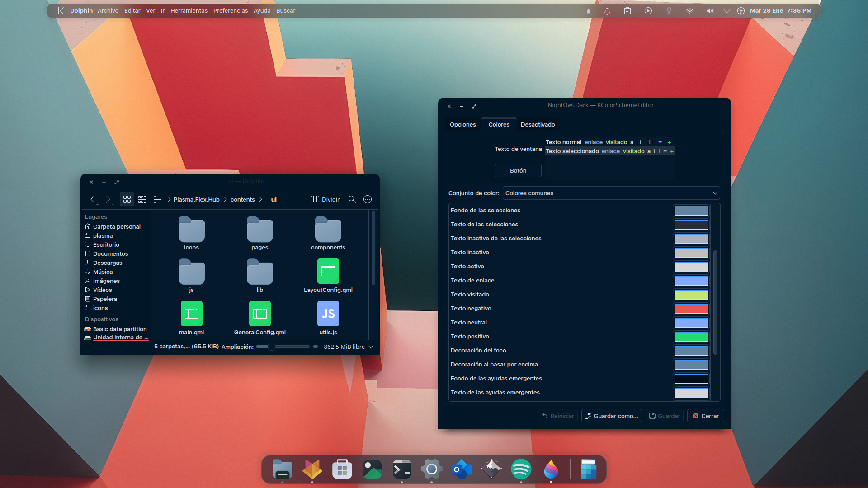Switch Dolphin to compact view mode

pos(142,199)
